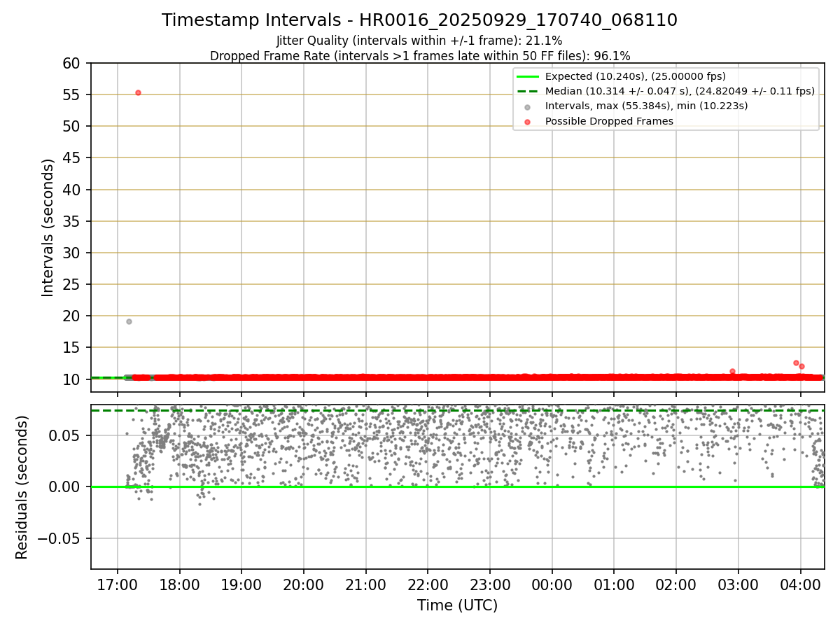Click the plot title 'Timestamp Intervals - HR0016_20250929_170740_068110'
The width and height of the screenshot is (840, 630).
[x=419, y=20]
